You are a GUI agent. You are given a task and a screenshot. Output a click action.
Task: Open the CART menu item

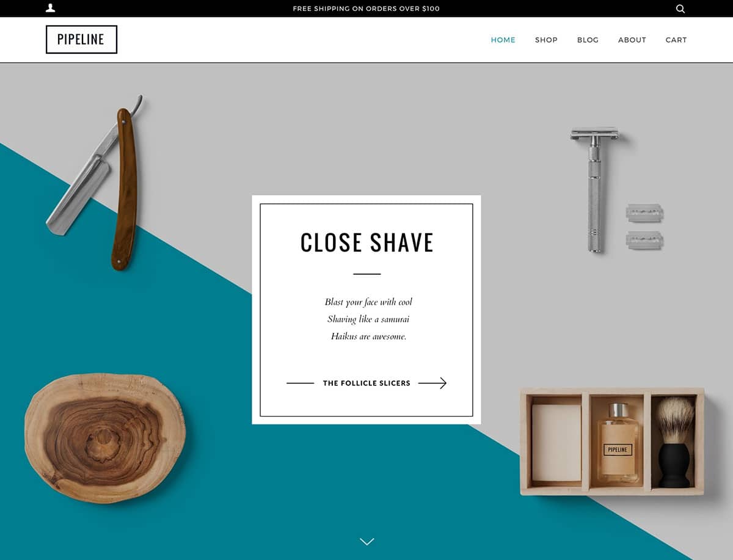[676, 40]
